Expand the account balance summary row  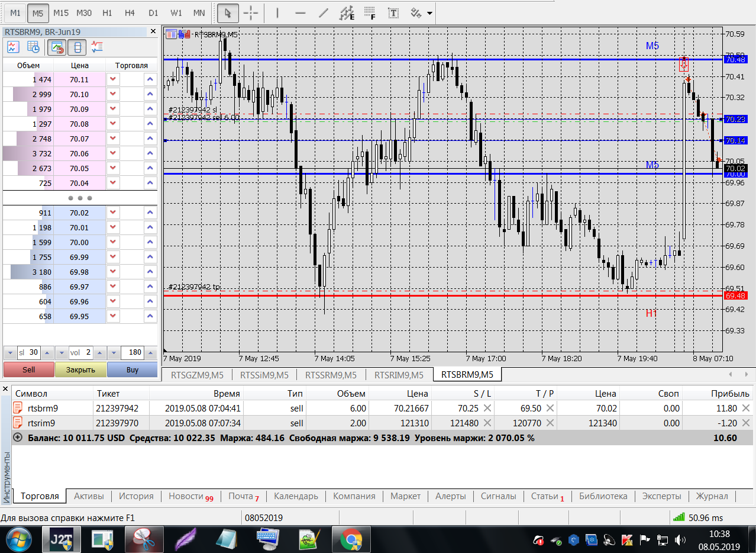(x=17, y=438)
